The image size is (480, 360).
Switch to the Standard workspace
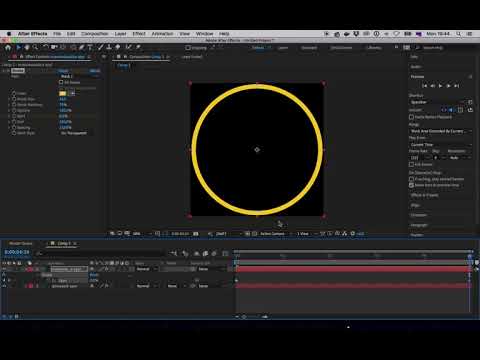point(309,48)
